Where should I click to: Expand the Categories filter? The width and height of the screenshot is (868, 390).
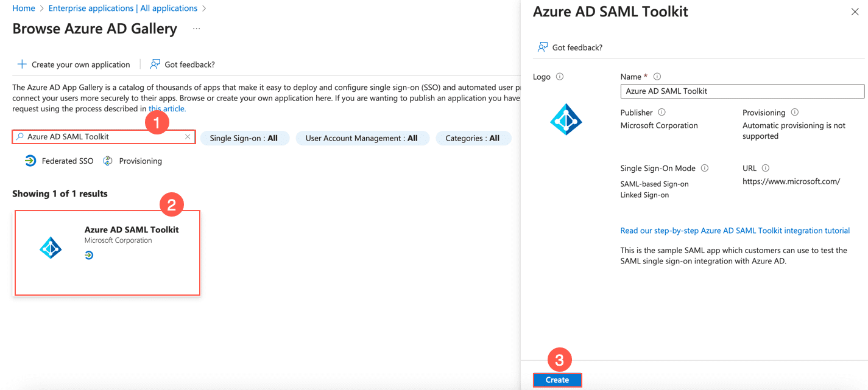472,138
